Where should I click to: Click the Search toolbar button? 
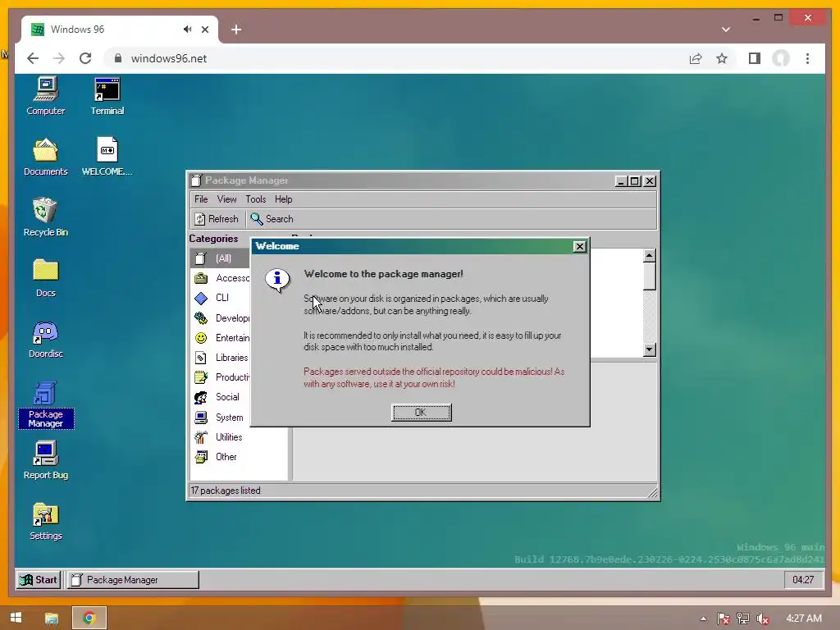(272, 219)
